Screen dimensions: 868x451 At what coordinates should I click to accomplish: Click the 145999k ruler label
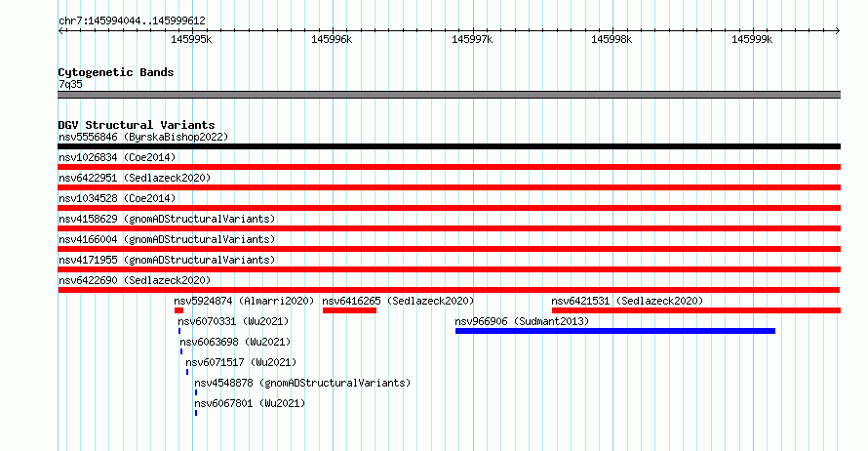click(752, 39)
